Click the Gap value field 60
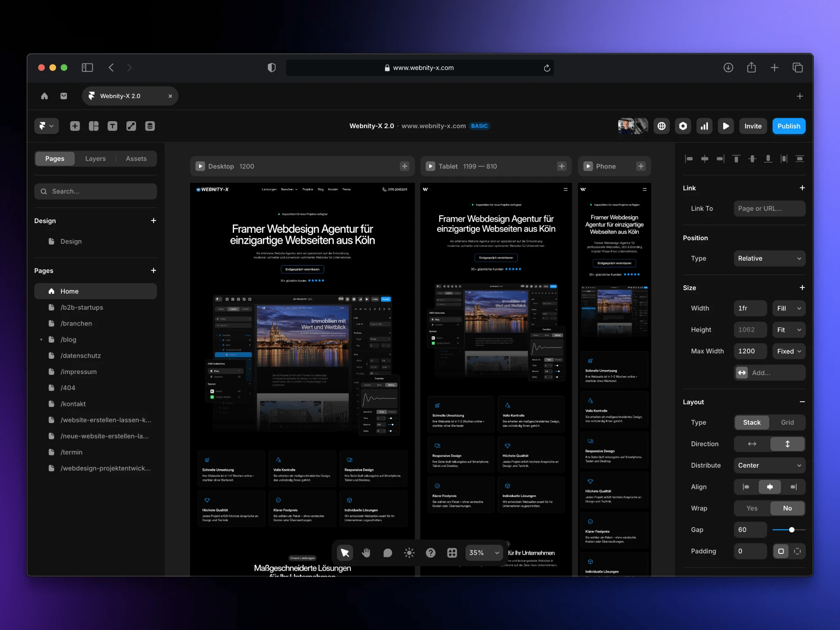 click(750, 529)
